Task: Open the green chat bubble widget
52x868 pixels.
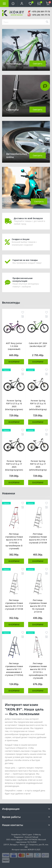Action: coord(45,86)
